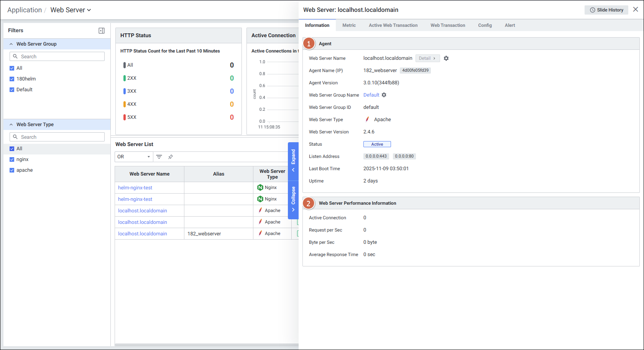This screenshot has height=350, width=644.
Task: Collapse the Filters panel icon
Action: pyautogui.click(x=102, y=31)
